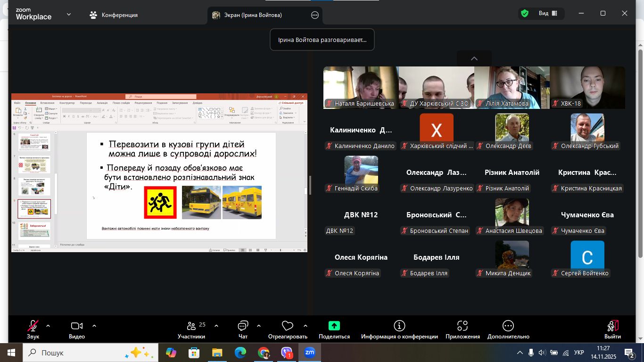Unmute microphone with the Звук button

coord(33,326)
